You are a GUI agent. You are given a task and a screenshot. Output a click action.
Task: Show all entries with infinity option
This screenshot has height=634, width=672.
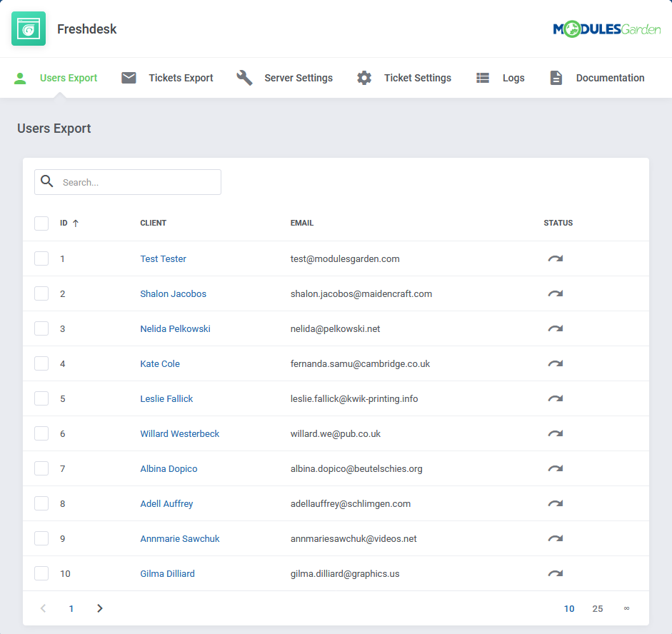626,608
